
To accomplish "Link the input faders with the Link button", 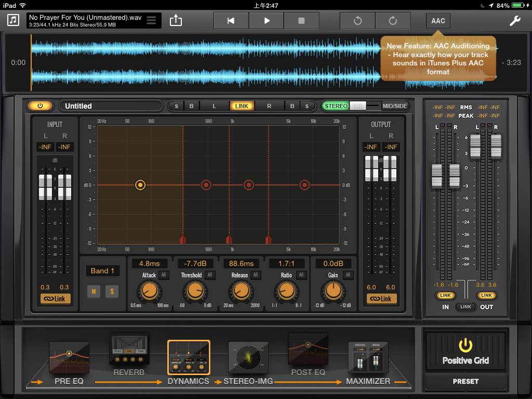I will (55, 298).
